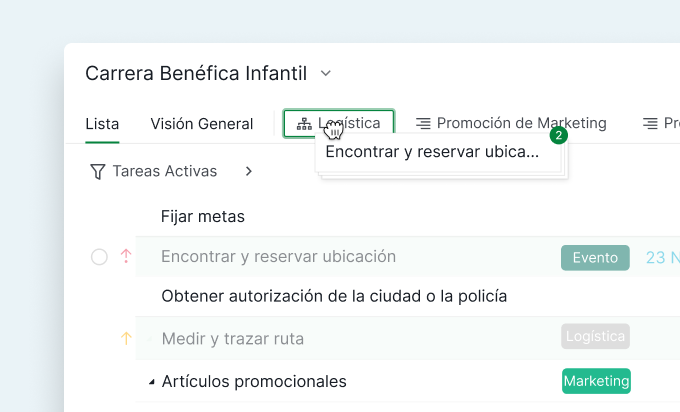
Task: Check the circle for Encontrar y reservar ubicación
Action: (99, 257)
